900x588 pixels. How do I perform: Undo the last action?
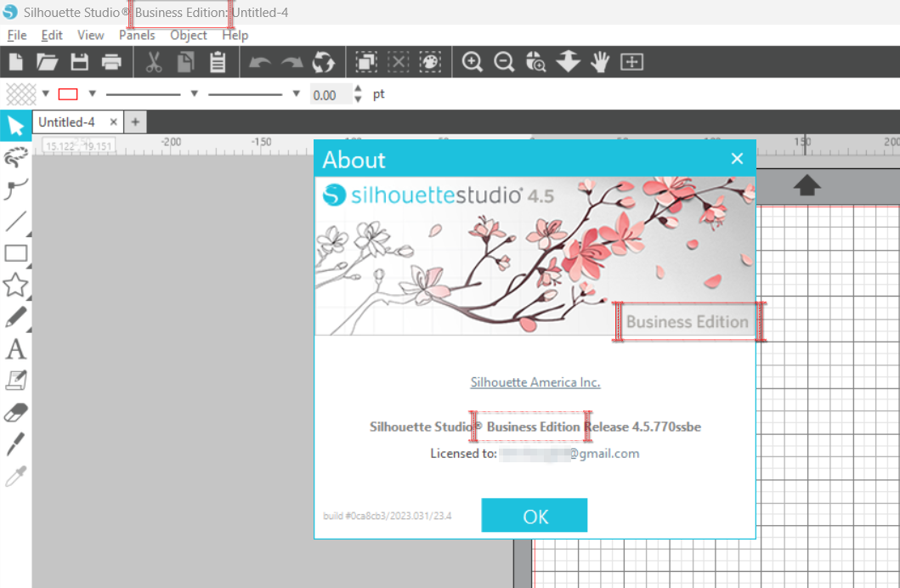pyautogui.click(x=259, y=62)
